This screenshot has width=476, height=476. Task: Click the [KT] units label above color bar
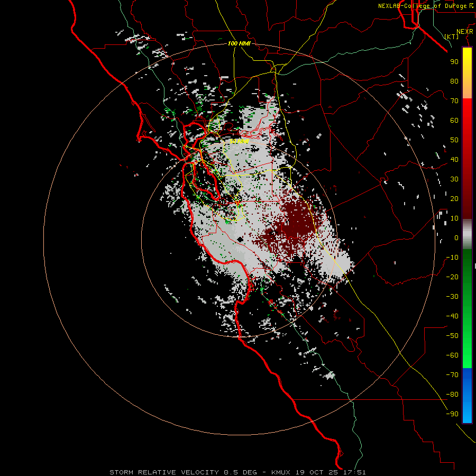(452, 36)
